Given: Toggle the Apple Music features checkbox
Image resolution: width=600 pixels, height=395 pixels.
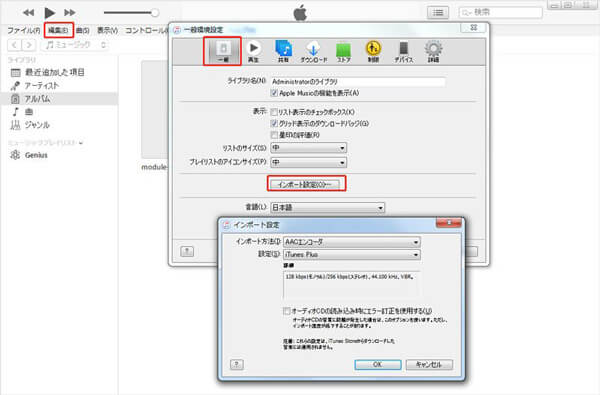Looking at the screenshot, I should 274,93.
